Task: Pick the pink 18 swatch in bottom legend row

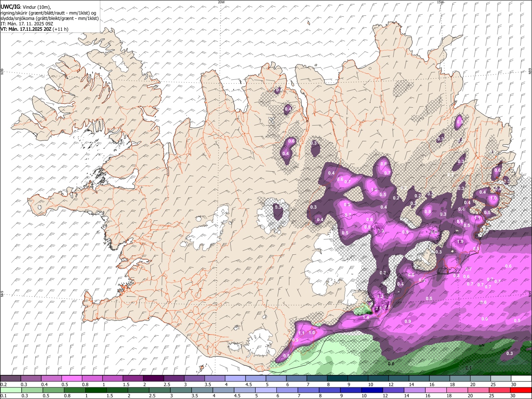Action: pos(457,390)
